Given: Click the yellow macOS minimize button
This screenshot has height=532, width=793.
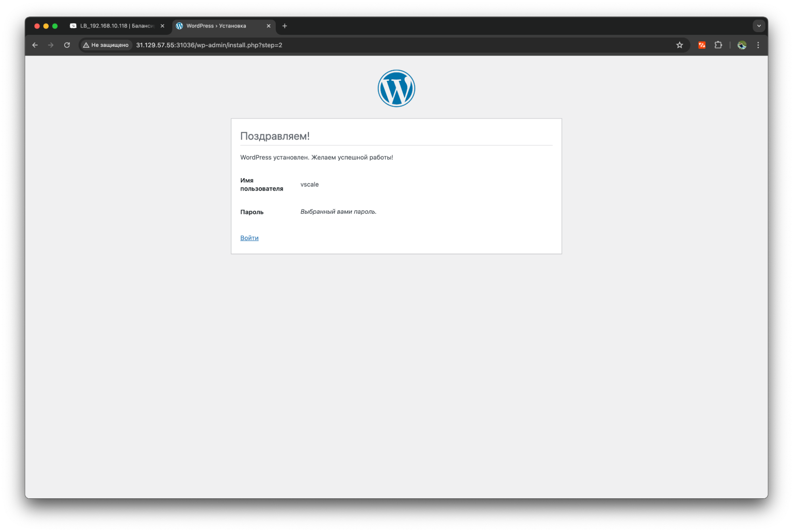Looking at the screenshot, I should click(x=46, y=26).
